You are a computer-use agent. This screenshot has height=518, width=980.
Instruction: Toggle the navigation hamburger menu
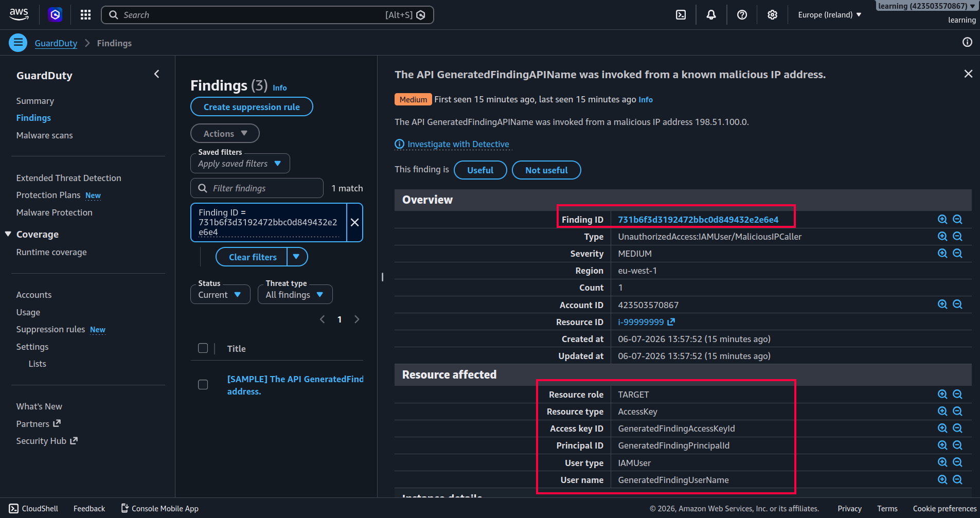click(18, 43)
